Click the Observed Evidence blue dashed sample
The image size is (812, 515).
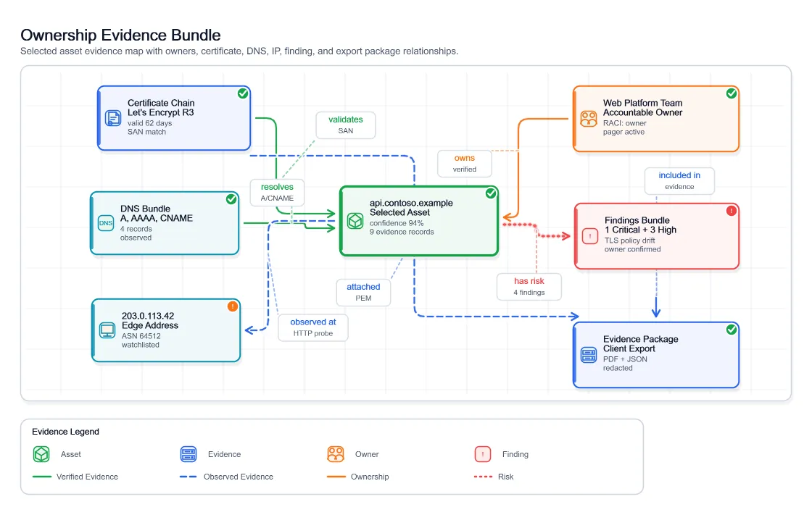pos(188,477)
